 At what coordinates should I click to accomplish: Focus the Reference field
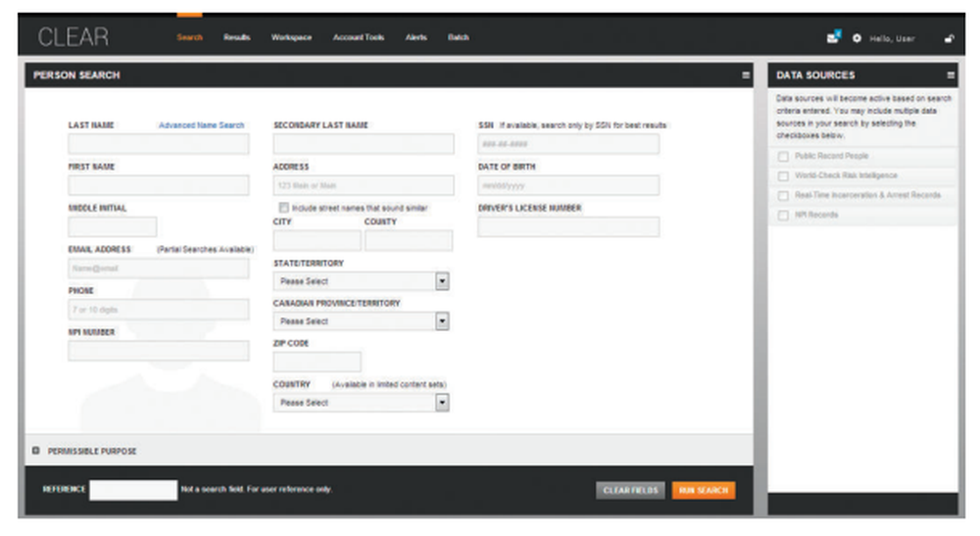click(133, 490)
